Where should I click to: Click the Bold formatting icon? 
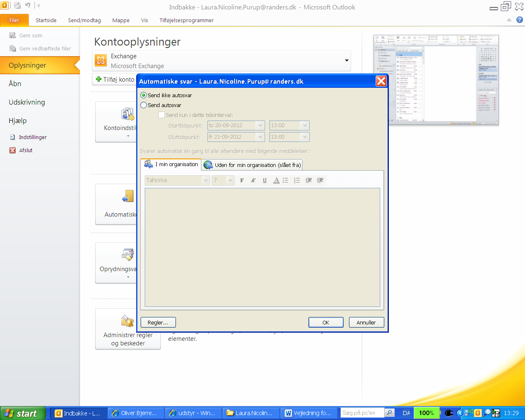click(x=242, y=180)
